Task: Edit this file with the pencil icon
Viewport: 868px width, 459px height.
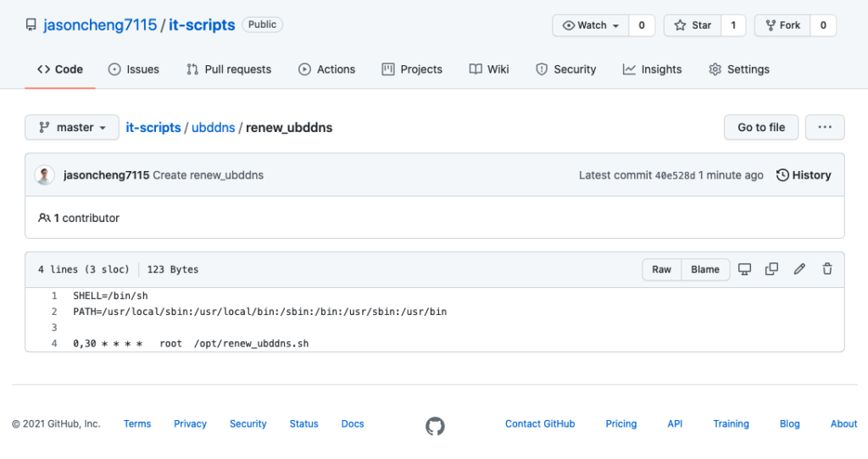Action: [799, 269]
